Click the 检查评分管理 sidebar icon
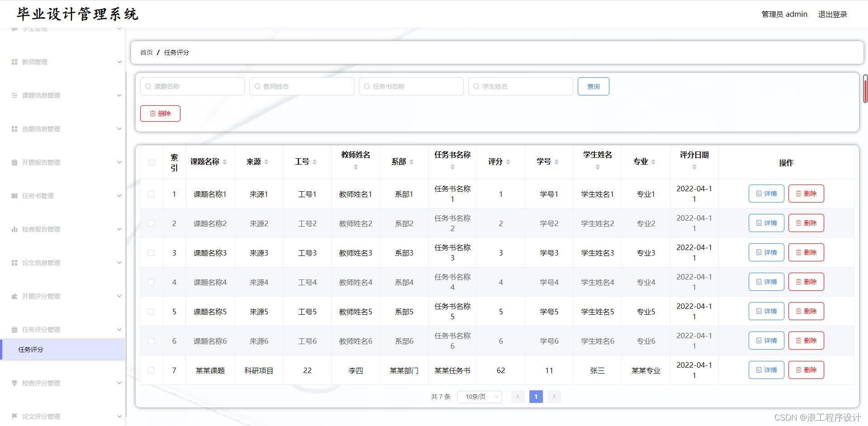The width and height of the screenshot is (868, 426). (x=14, y=383)
